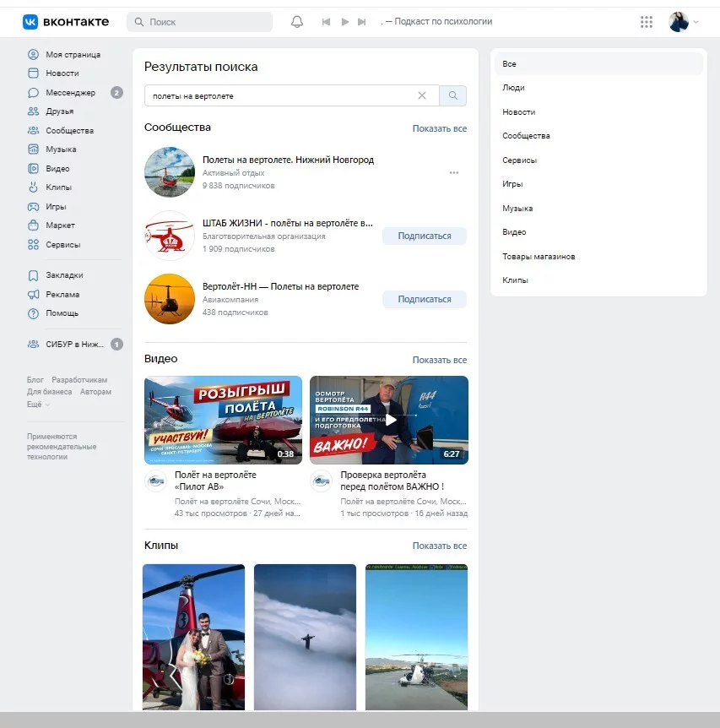
Task: Open the more options dots for Нижний Новгород community
Action: click(454, 173)
